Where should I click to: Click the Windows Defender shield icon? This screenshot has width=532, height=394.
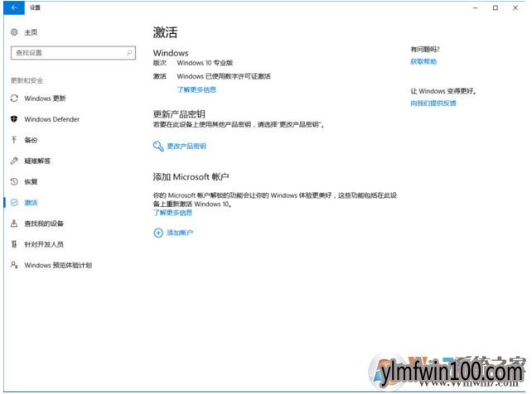[14, 119]
